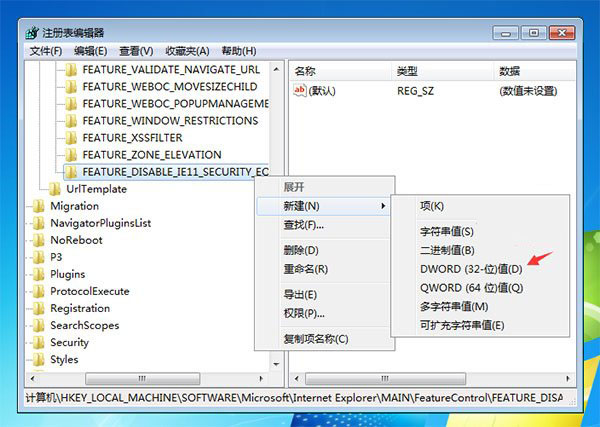
Task: Click the Registration folder icon
Action: pyautogui.click(x=39, y=308)
